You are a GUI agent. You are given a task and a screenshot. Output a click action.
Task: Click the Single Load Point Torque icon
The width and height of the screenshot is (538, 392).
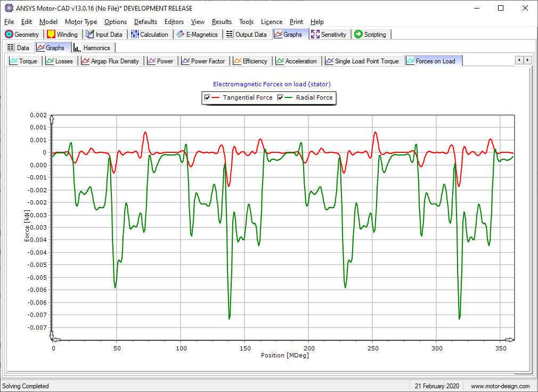[329, 61]
